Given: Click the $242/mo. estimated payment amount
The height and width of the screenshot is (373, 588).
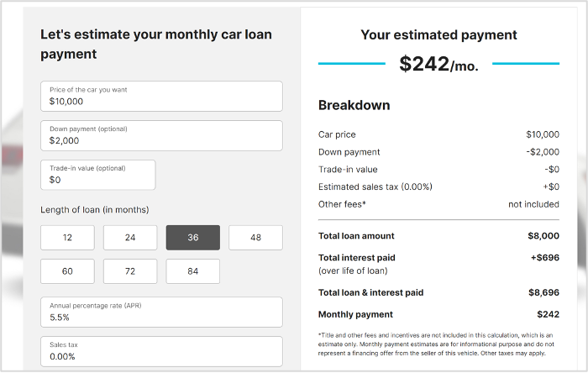Looking at the screenshot, I should click(438, 64).
